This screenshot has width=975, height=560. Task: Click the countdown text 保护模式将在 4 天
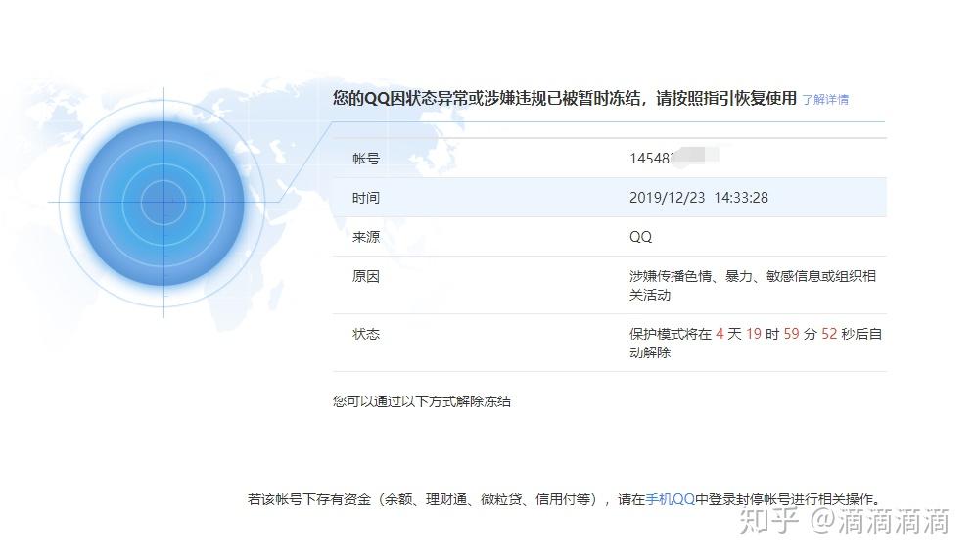[685, 334]
